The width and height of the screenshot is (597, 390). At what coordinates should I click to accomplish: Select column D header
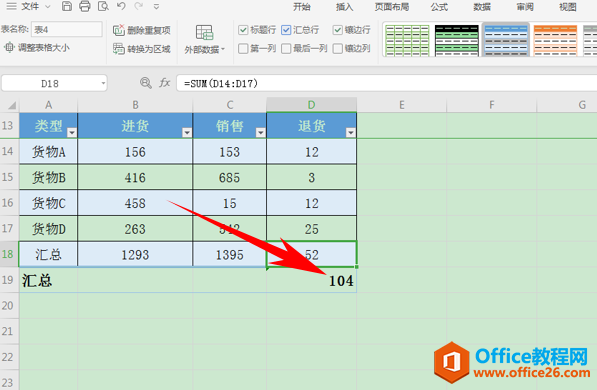311,105
